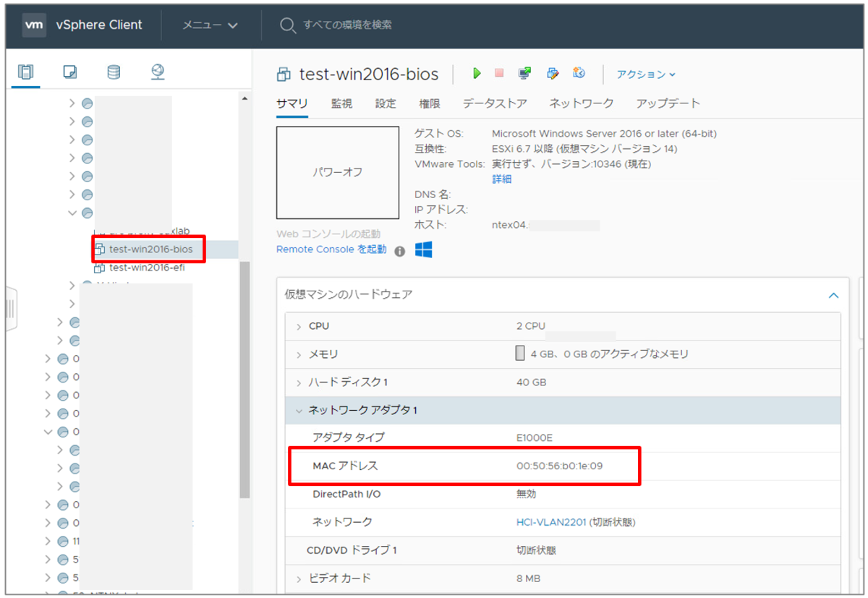Click the Windows logo icon under host info
Viewport: 868px width, 598px height.
[424, 249]
